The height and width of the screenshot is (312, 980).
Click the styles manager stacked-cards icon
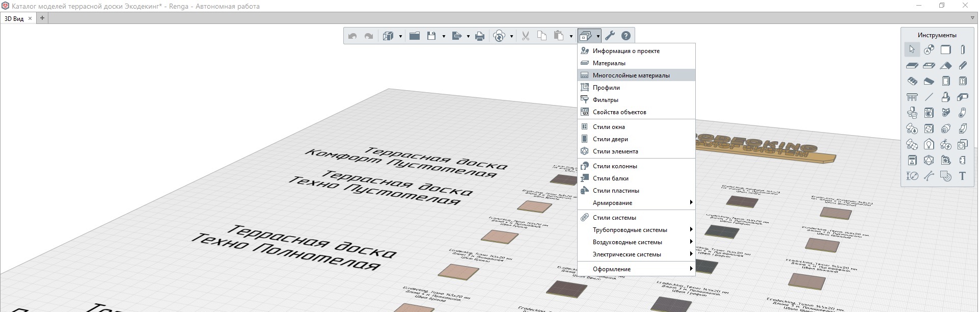586,36
